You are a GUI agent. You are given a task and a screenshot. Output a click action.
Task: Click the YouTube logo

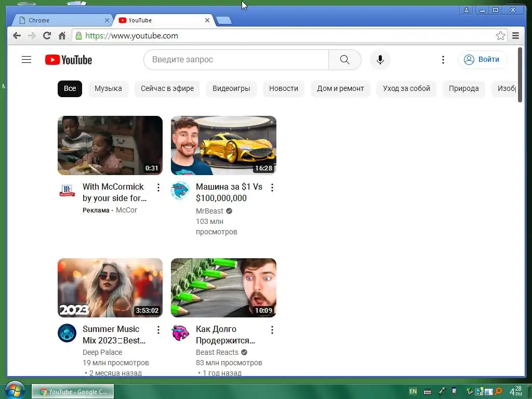pyautogui.click(x=69, y=60)
